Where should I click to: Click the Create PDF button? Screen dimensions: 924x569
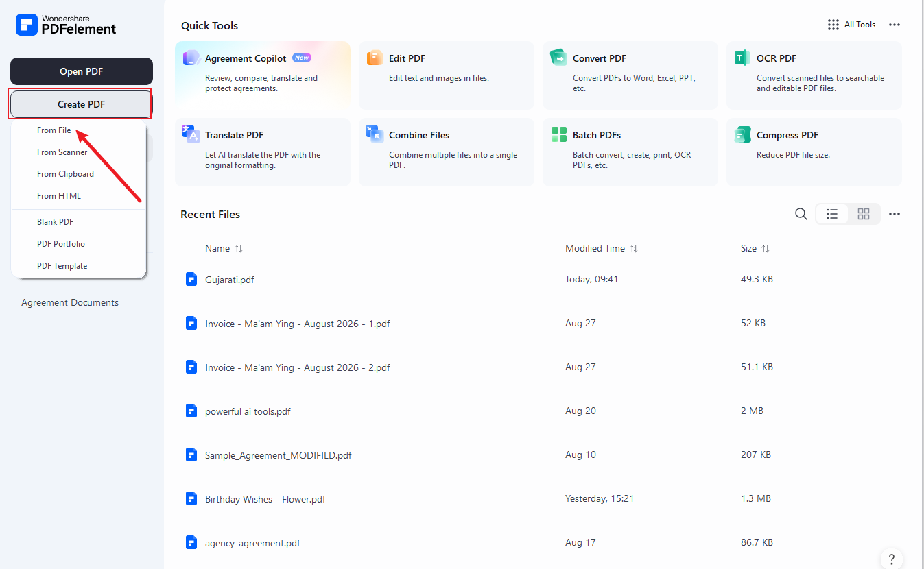[81, 104]
